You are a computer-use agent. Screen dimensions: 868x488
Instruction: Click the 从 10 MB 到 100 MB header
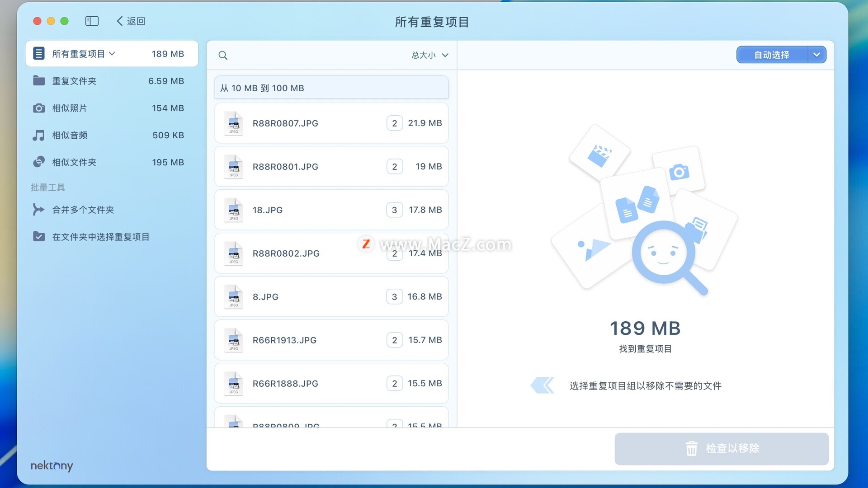coord(331,88)
